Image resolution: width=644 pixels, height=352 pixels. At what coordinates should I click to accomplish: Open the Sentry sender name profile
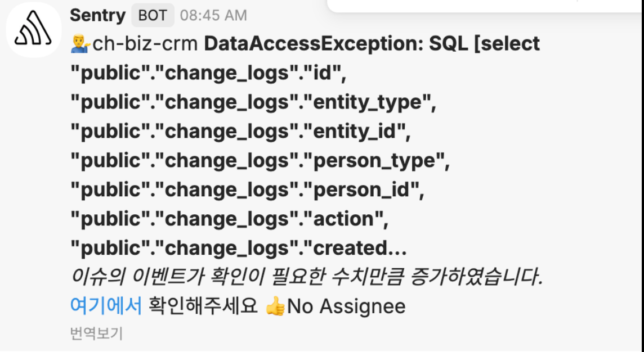coord(97,15)
